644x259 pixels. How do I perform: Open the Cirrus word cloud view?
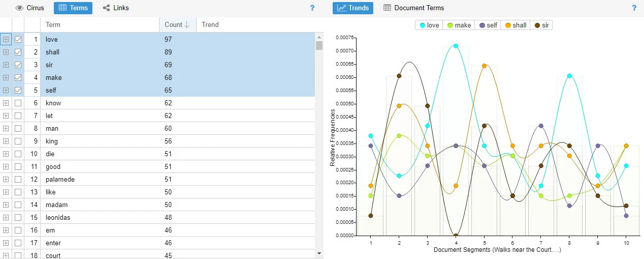tap(30, 8)
